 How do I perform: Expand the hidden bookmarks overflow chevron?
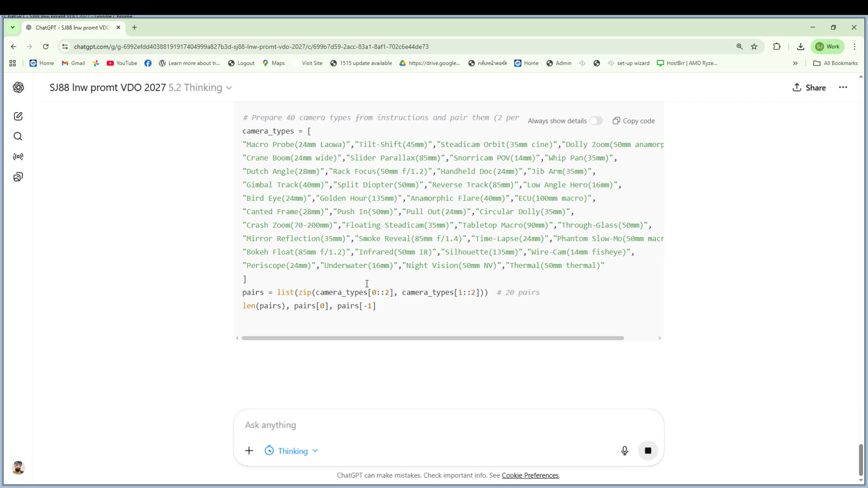click(795, 63)
